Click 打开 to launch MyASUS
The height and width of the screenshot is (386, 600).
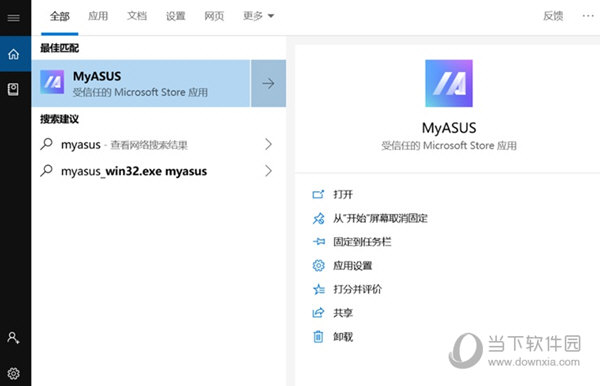(343, 194)
